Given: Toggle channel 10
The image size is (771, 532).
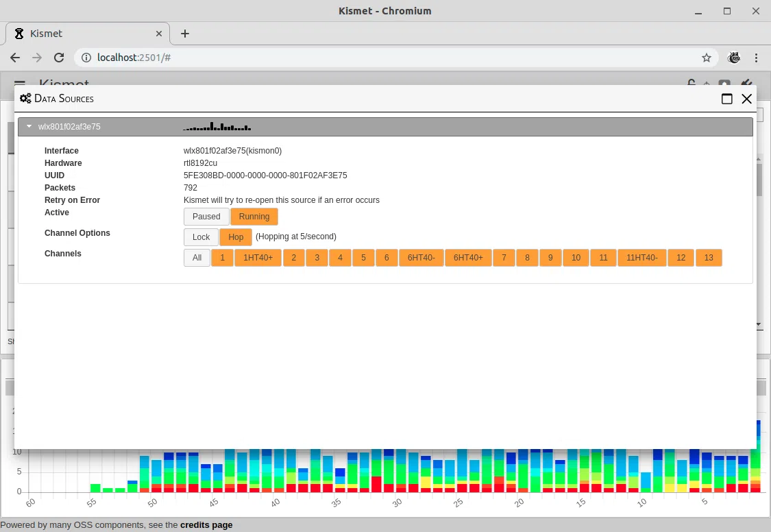Looking at the screenshot, I should [x=576, y=258].
